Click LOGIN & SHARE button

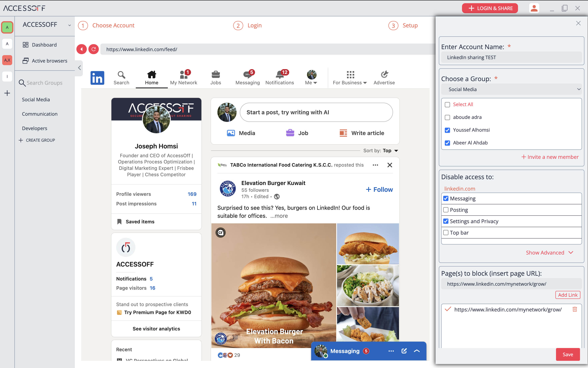tap(490, 8)
